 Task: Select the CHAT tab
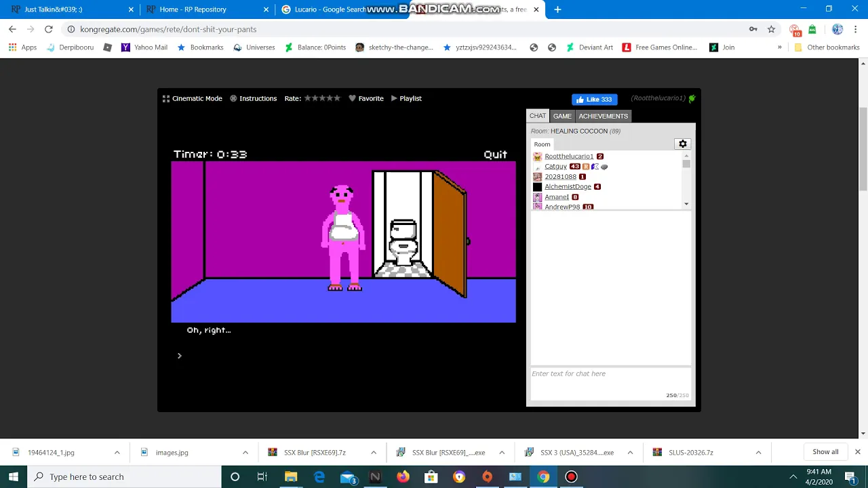(538, 116)
